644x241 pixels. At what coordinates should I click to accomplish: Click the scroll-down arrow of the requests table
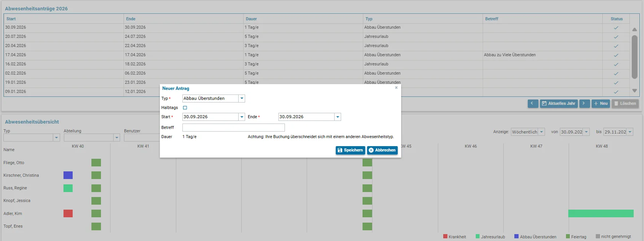tap(634, 91)
